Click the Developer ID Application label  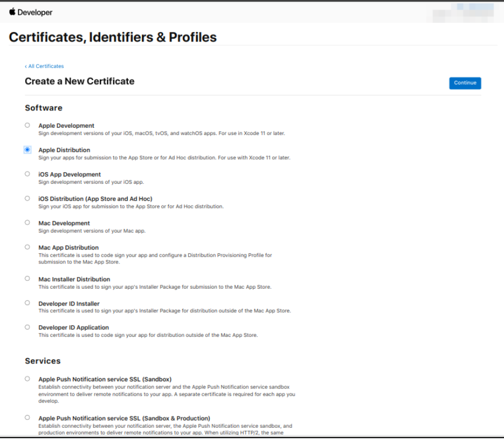pyautogui.click(x=73, y=327)
